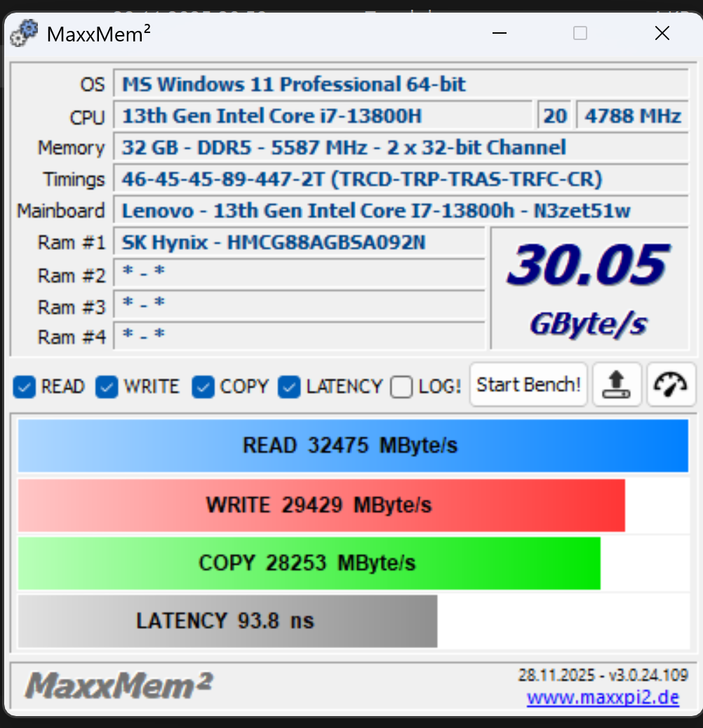Click the COPY 28253 MByte/s bar
The width and height of the screenshot is (703, 728).
click(x=309, y=563)
